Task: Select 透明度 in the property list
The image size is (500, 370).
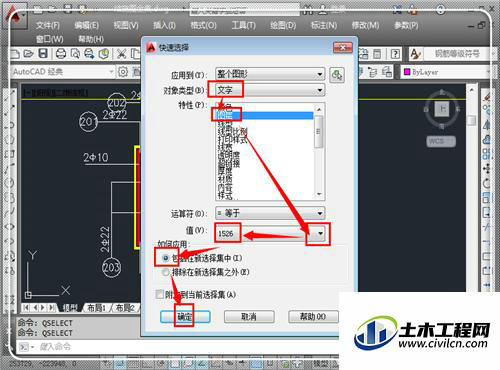Action: click(x=229, y=155)
